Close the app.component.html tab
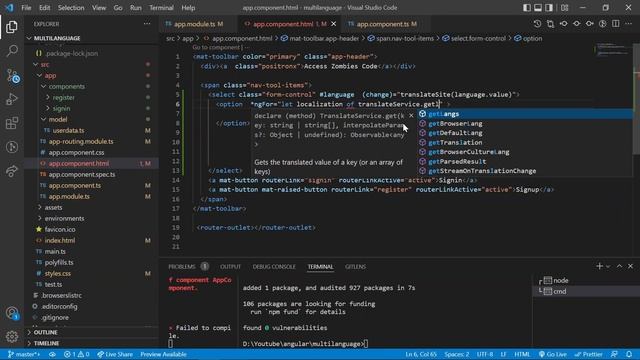The width and height of the screenshot is (640, 360). 333,24
